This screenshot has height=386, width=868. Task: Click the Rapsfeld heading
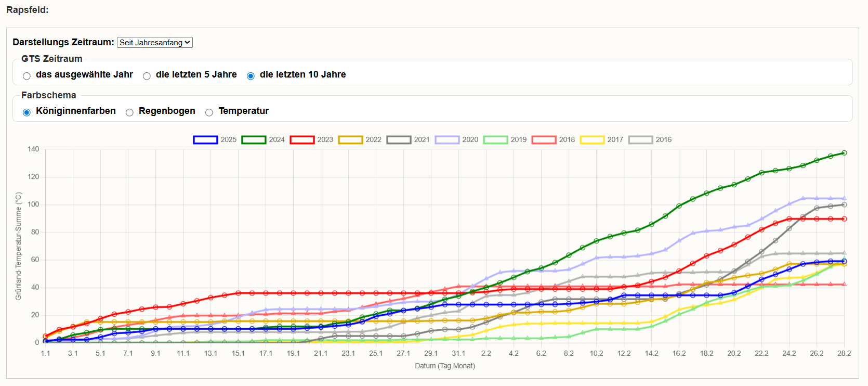pos(28,10)
